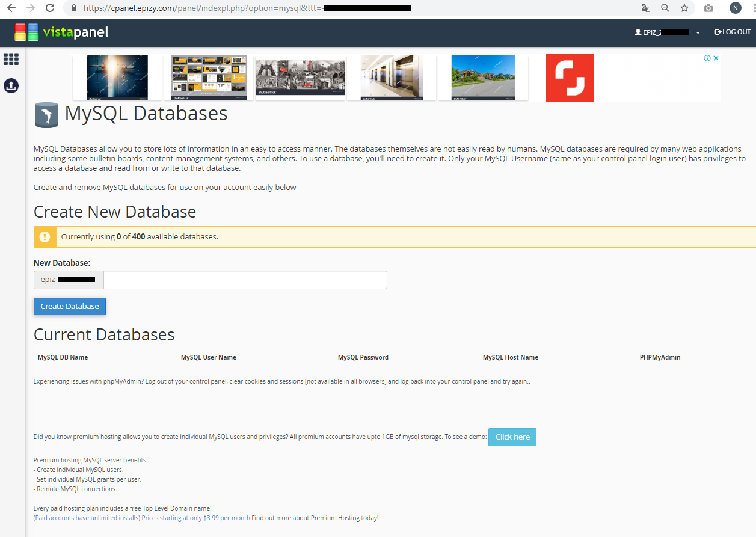Viewport: 756px width, 537px height.
Task: Click the LOG OUT link
Action: coord(732,32)
